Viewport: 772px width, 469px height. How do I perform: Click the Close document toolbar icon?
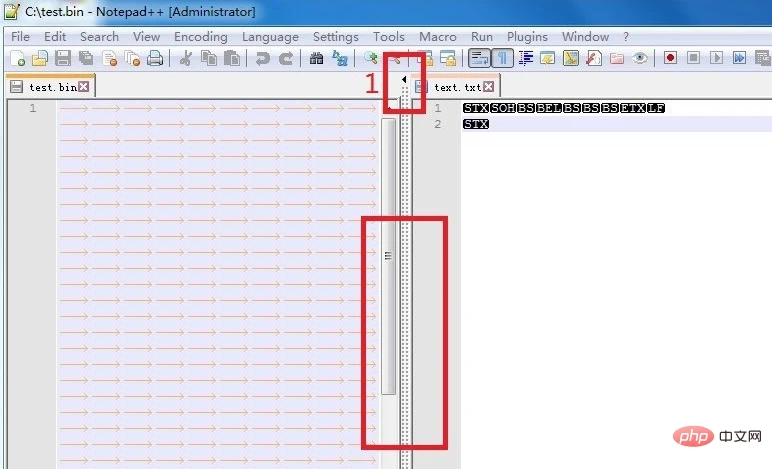tap(109, 58)
